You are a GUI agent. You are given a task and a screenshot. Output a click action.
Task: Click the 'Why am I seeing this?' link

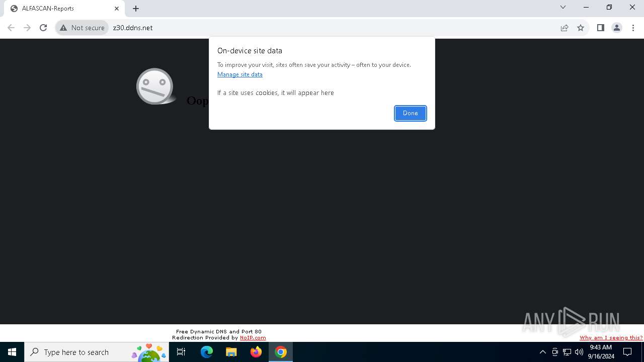[x=611, y=338]
